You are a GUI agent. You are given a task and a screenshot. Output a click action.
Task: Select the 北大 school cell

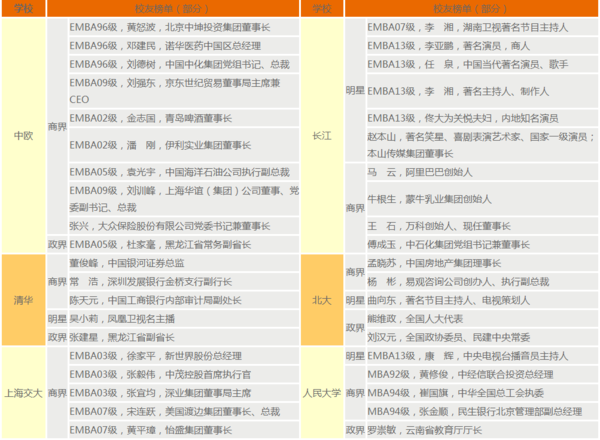[x=322, y=300]
